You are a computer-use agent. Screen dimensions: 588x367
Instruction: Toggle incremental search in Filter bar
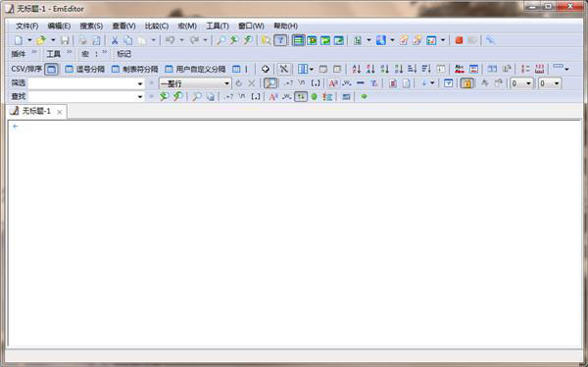(270, 83)
